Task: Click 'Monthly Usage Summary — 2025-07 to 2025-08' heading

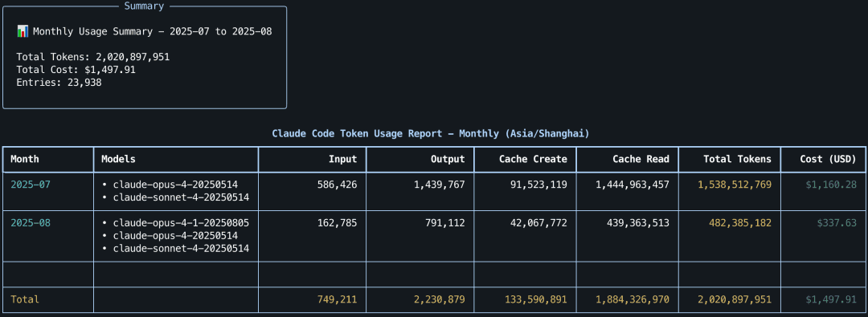Action: point(152,31)
